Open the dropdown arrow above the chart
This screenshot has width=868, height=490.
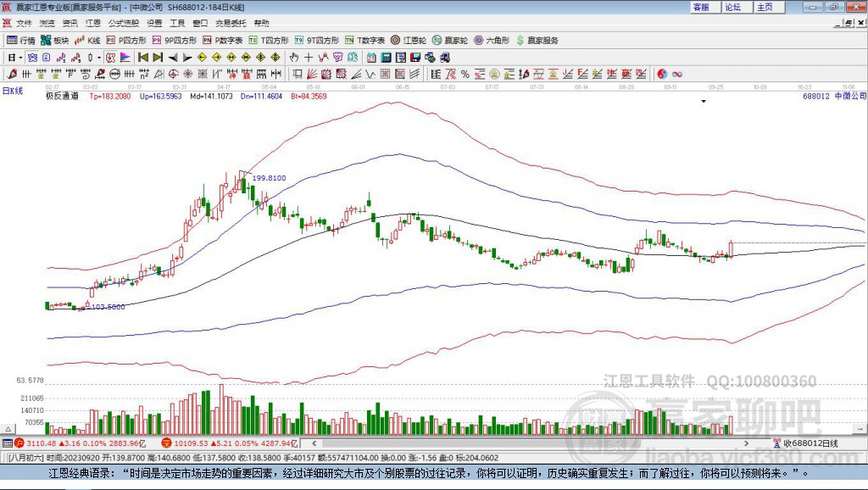704,102
